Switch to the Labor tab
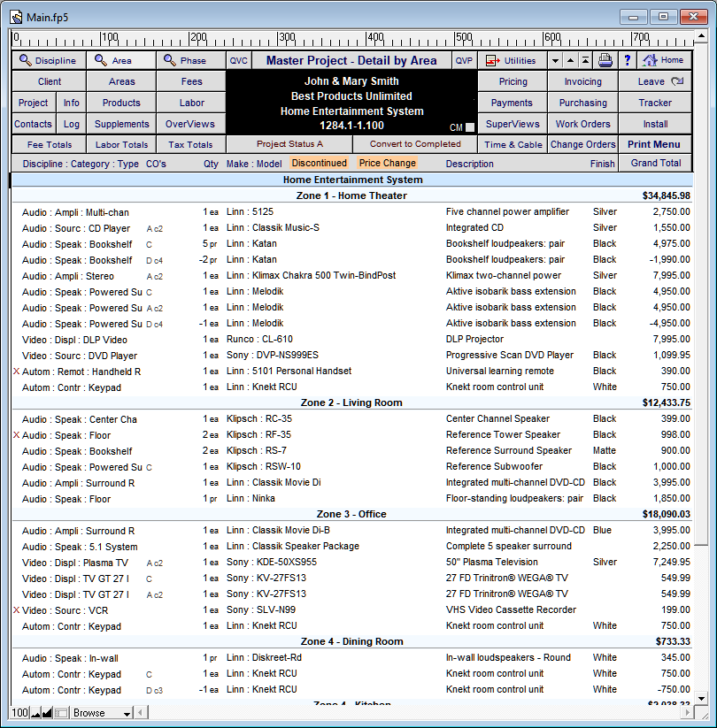 pyautogui.click(x=191, y=103)
